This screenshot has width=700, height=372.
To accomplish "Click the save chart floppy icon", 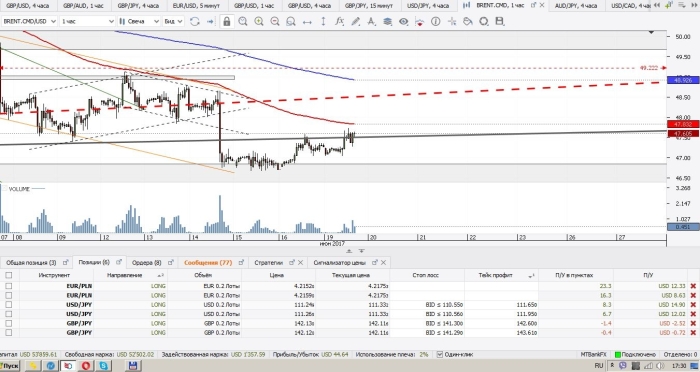I will [x=500, y=21].
